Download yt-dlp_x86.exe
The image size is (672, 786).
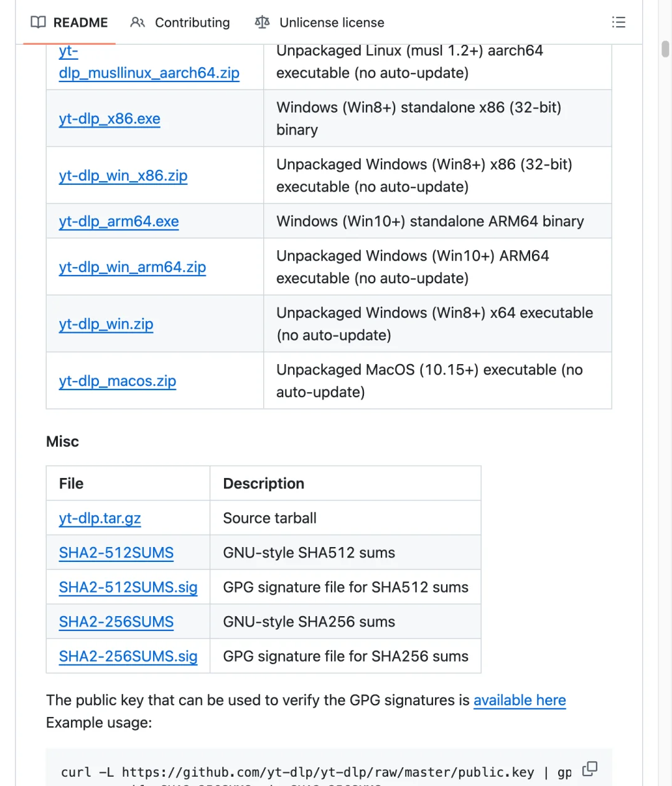pos(110,119)
